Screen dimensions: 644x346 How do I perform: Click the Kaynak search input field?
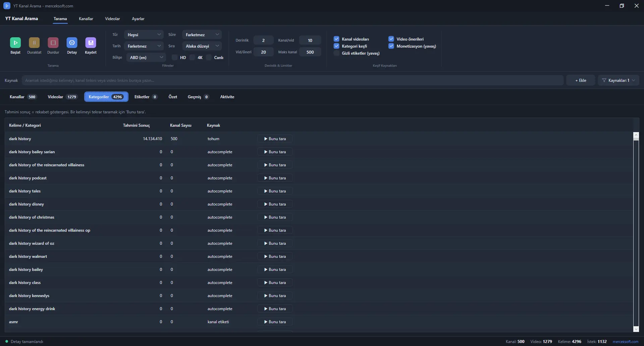point(292,80)
